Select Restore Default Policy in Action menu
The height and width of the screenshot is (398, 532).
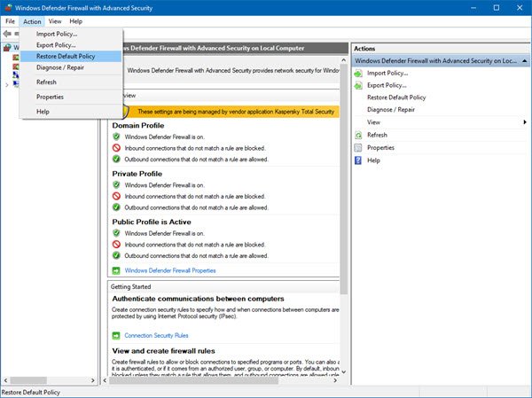coord(71,57)
